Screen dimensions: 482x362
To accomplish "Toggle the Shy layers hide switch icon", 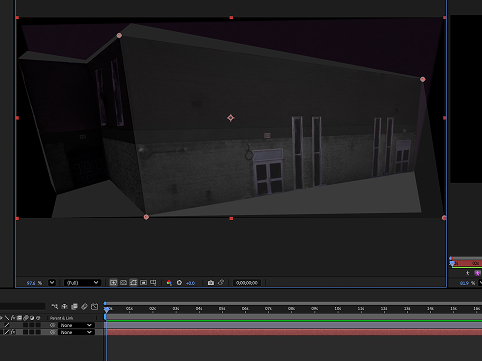I will [65, 306].
